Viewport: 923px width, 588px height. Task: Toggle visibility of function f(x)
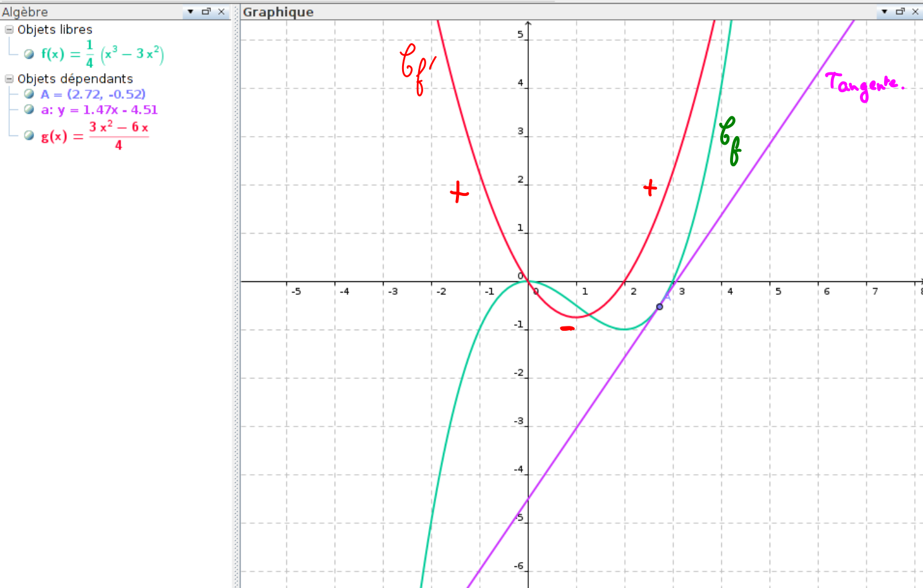[x=29, y=54]
